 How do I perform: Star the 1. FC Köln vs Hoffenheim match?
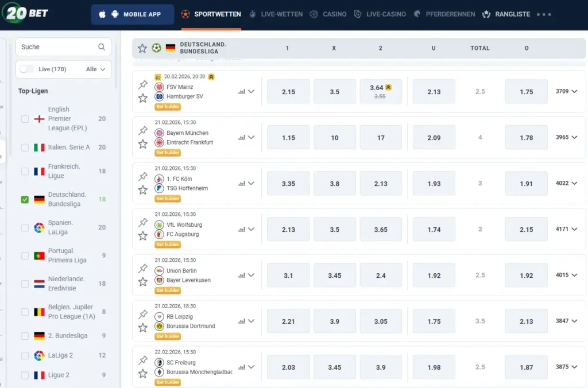(x=143, y=190)
